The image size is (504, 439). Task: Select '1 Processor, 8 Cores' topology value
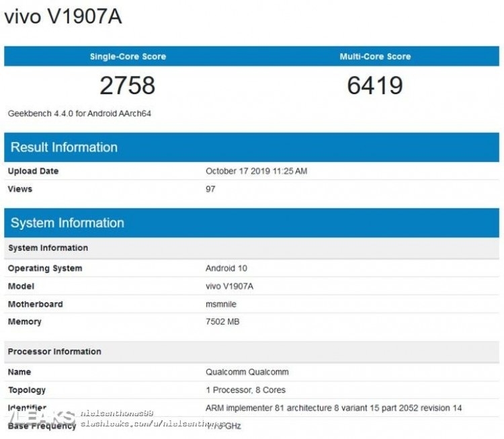[245, 390]
